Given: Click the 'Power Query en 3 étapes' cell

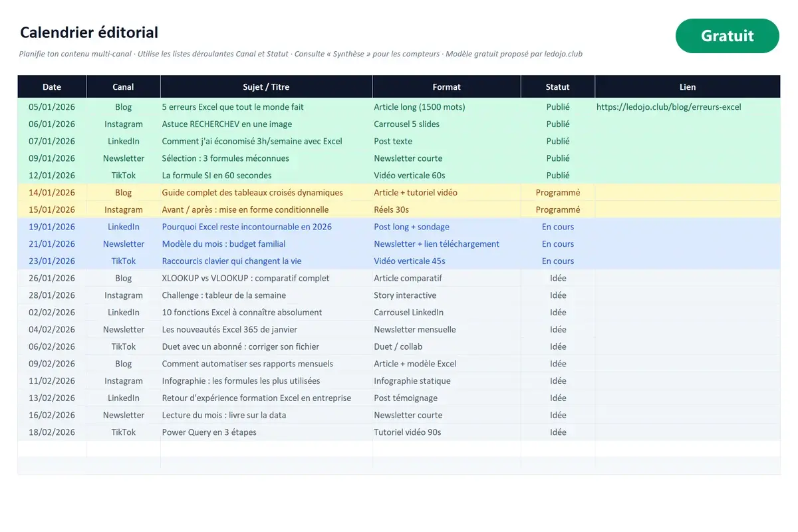Looking at the screenshot, I should click(266, 432).
